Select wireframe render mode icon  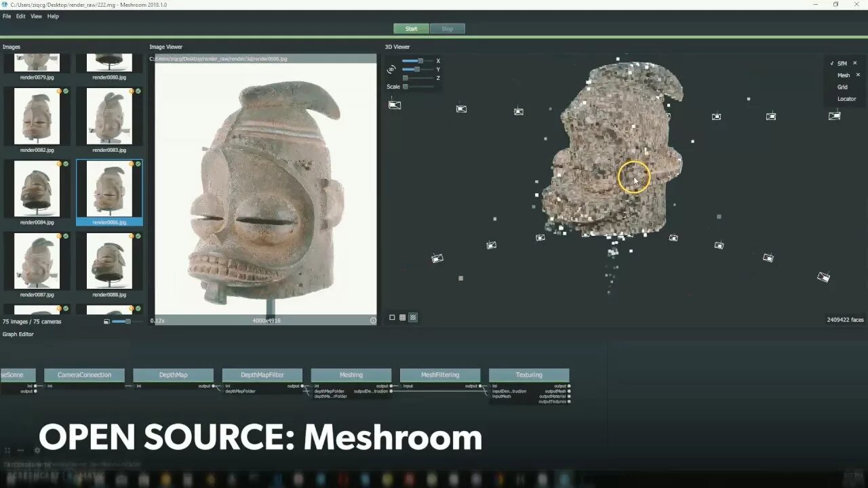402,317
